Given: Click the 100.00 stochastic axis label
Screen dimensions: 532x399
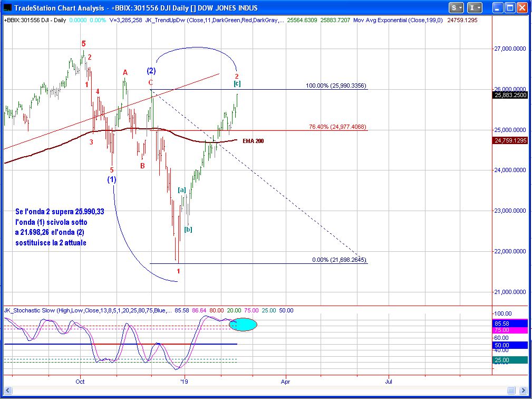Looking at the screenshot, I should click(x=503, y=314).
